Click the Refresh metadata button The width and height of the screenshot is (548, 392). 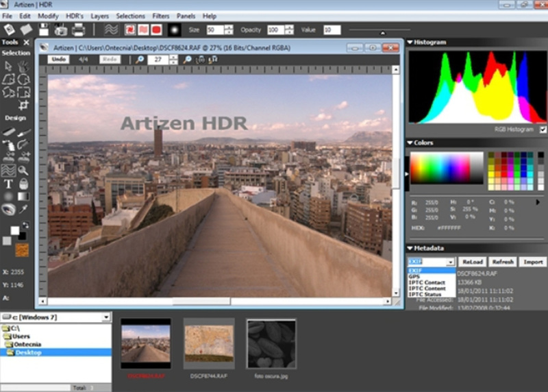coord(503,262)
